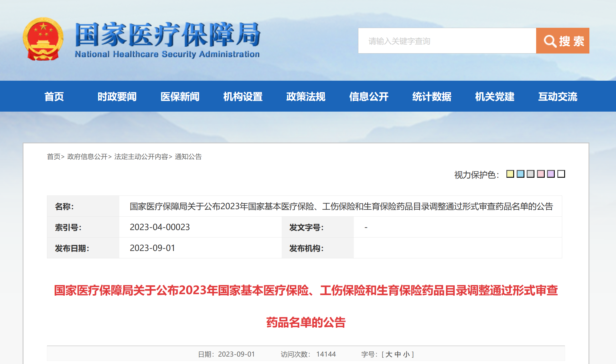616x364 pixels.
Task: Click the 首页 breadcrumb link
Action: click(x=54, y=157)
